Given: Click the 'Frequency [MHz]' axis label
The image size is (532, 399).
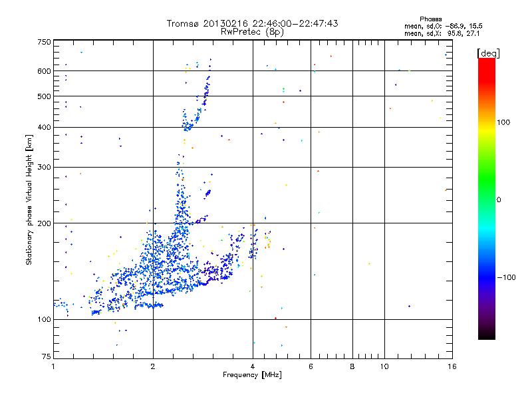Looking at the screenshot, I should coord(252,375).
